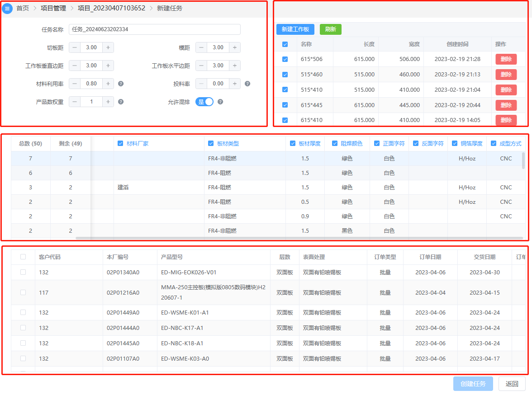
Task: Click the 返回 button
Action: 512,384
